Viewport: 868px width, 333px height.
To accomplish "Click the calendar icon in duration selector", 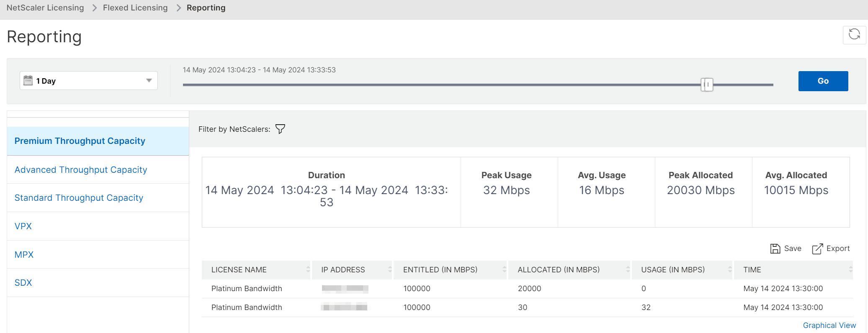I will pyautogui.click(x=28, y=80).
